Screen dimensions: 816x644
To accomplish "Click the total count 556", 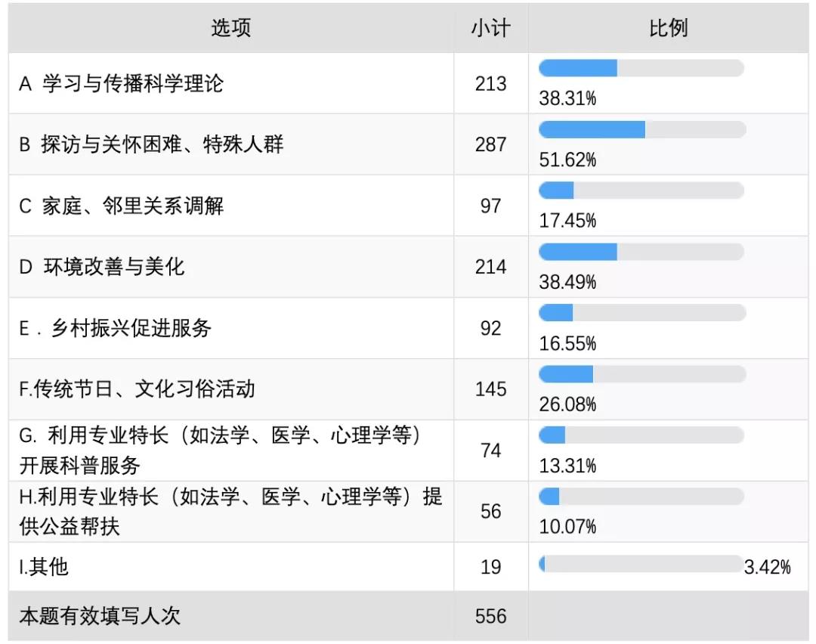I will click(490, 616).
